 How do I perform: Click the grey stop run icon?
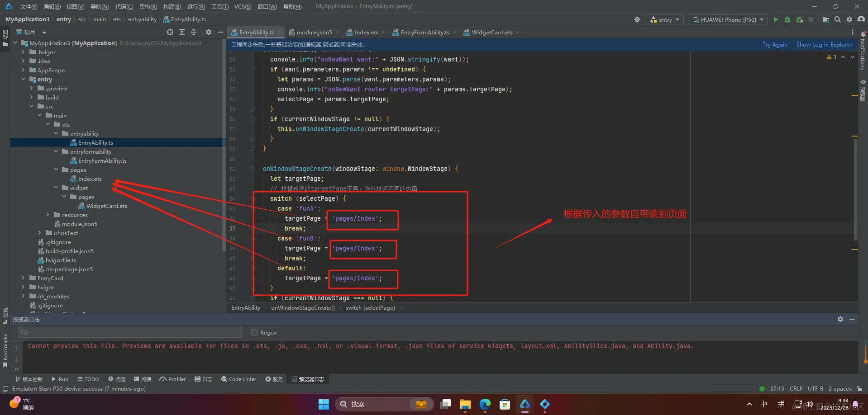[811, 19]
